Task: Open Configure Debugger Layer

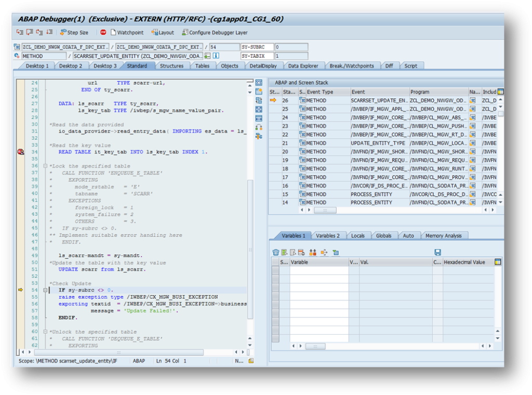Action: pos(215,33)
